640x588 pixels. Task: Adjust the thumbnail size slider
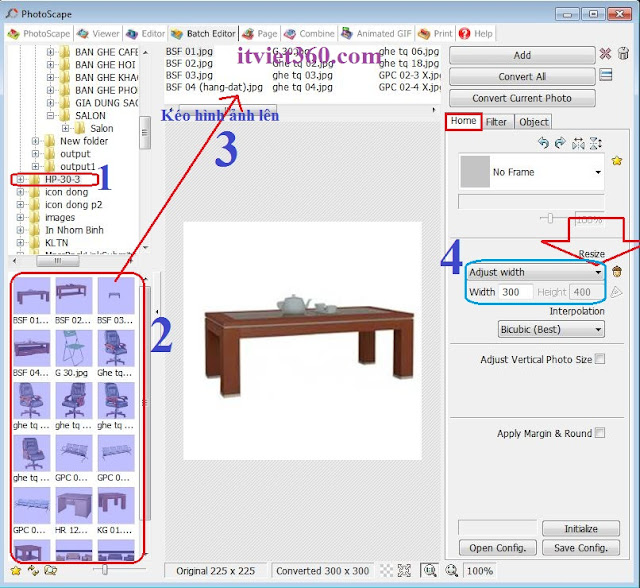click(x=105, y=569)
